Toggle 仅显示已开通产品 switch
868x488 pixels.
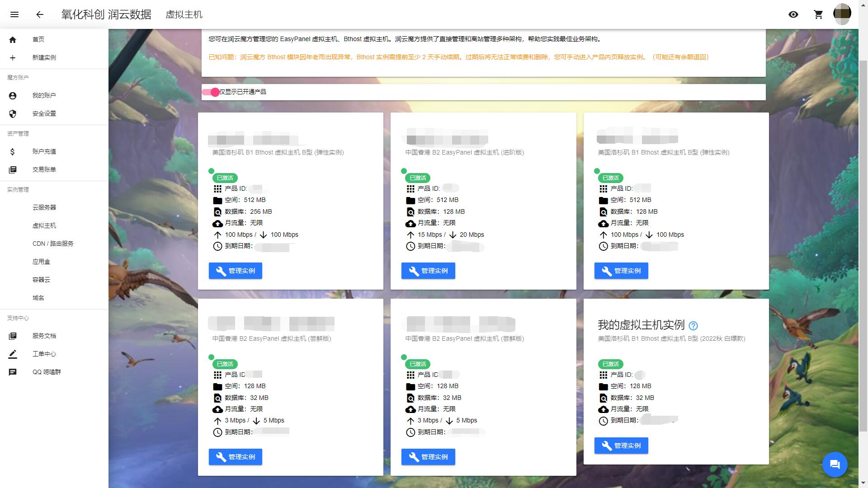pyautogui.click(x=211, y=92)
